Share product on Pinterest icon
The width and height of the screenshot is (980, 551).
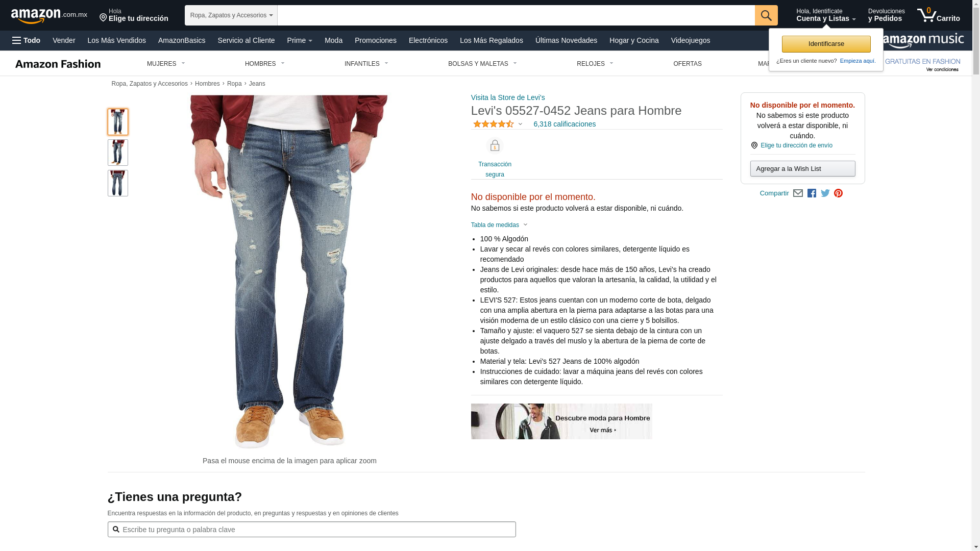[838, 193]
